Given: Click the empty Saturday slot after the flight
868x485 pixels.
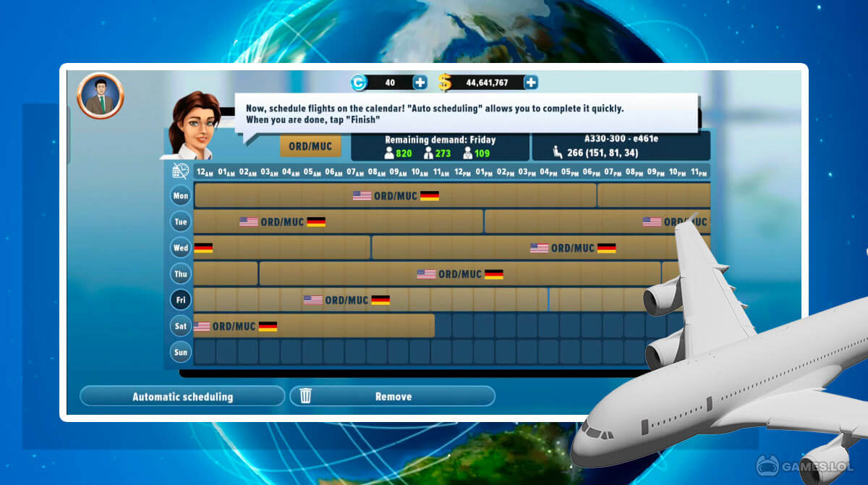Looking at the screenshot, I should (x=442, y=326).
